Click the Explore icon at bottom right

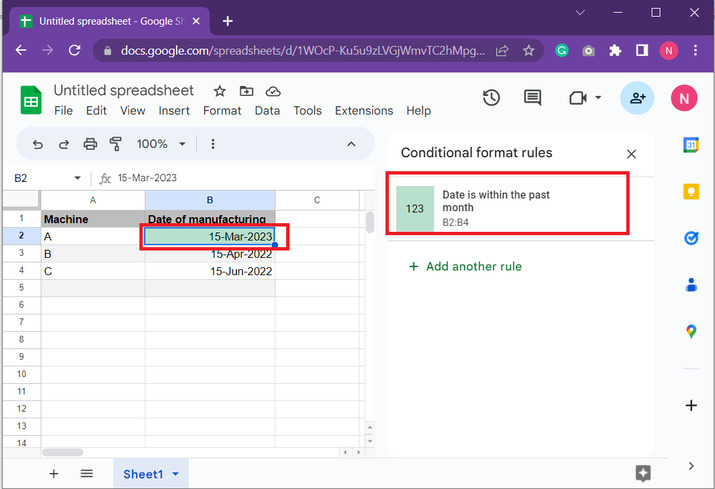point(643,473)
